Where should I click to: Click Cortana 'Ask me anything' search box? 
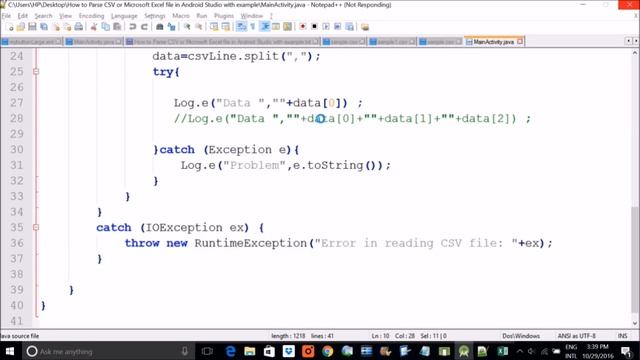click(x=108, y=351)
